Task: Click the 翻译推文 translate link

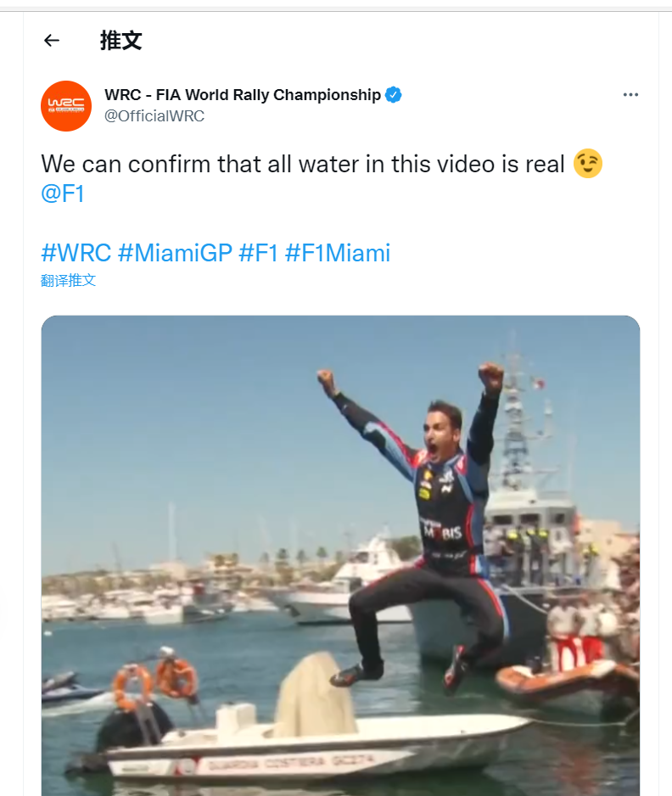Action: 69,280
